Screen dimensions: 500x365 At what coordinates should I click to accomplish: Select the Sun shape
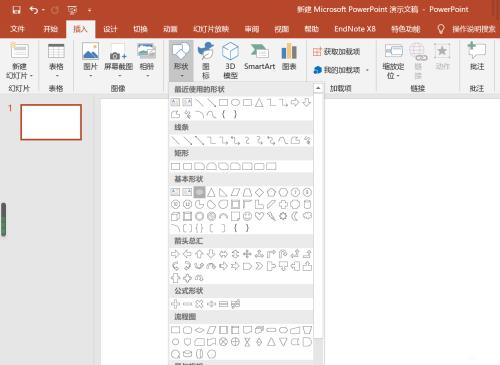coord(283,216)
